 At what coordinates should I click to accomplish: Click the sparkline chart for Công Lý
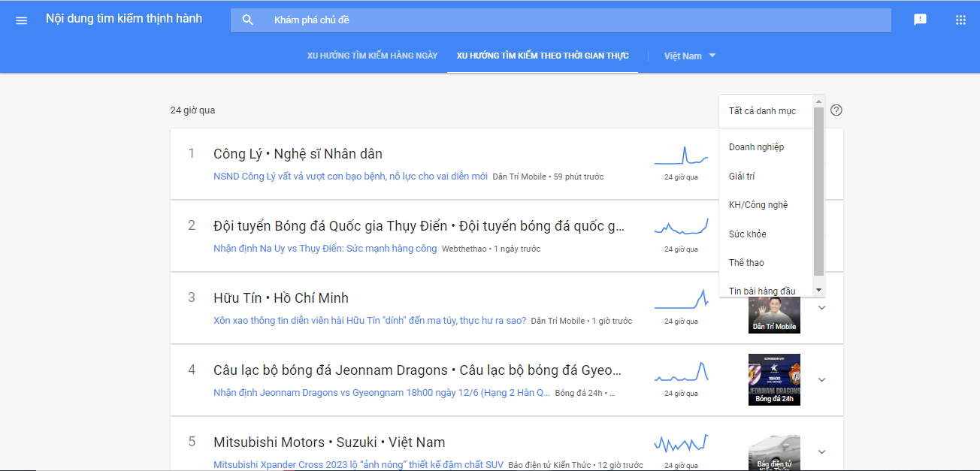click(x=682, y=155)
